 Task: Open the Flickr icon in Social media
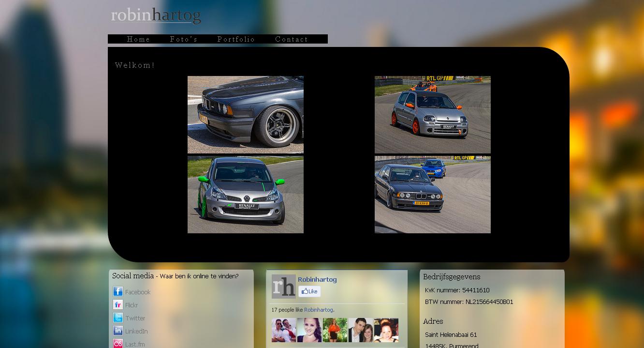[x=118, y=304]
